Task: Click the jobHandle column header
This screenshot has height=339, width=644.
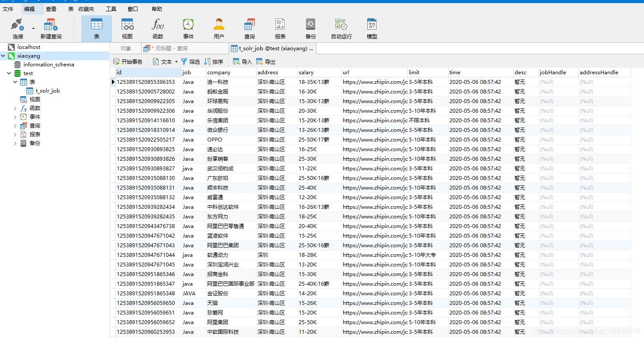Action: click(x=558, y=72)
